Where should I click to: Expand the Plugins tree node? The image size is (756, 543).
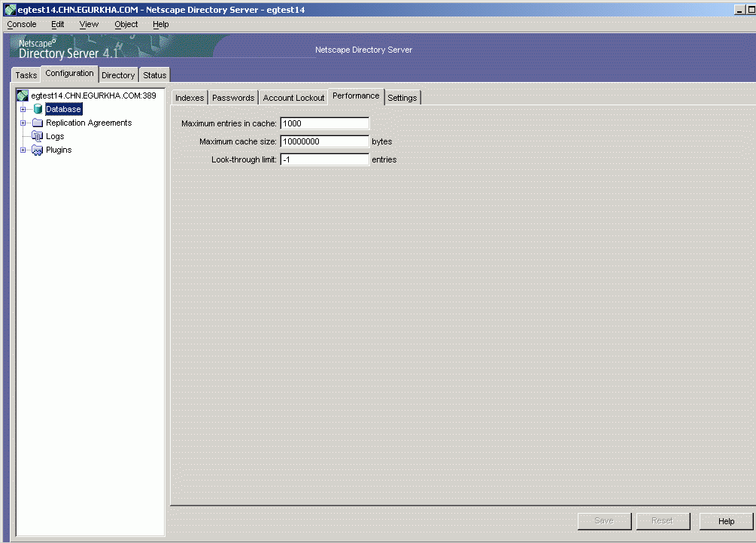tap(23, 150)
